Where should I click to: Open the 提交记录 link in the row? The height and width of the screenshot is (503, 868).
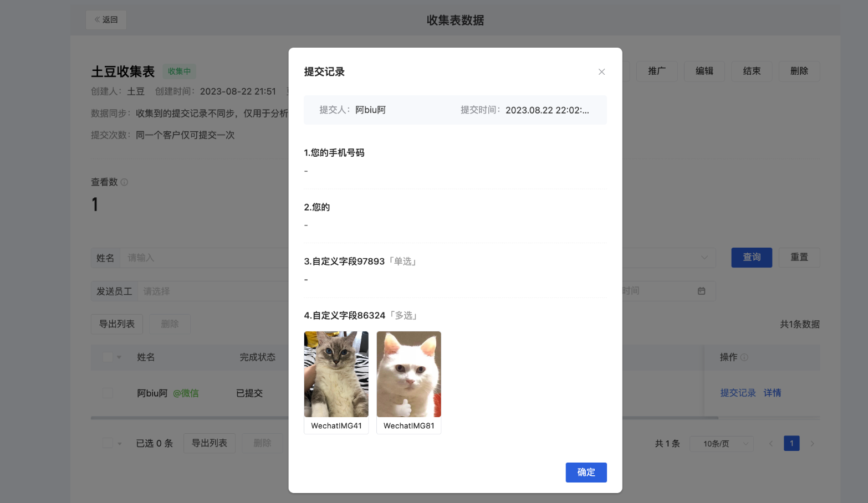[x=738, y=393]
